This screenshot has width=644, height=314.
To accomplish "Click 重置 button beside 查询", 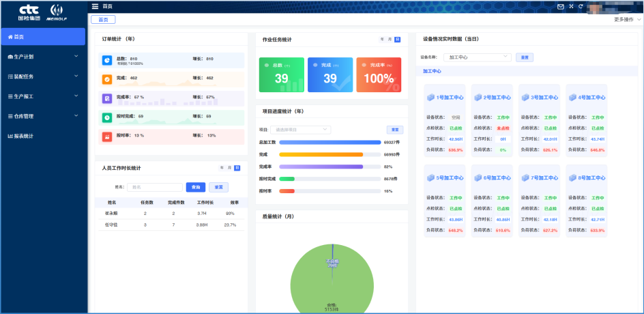I will coord(218,187).
